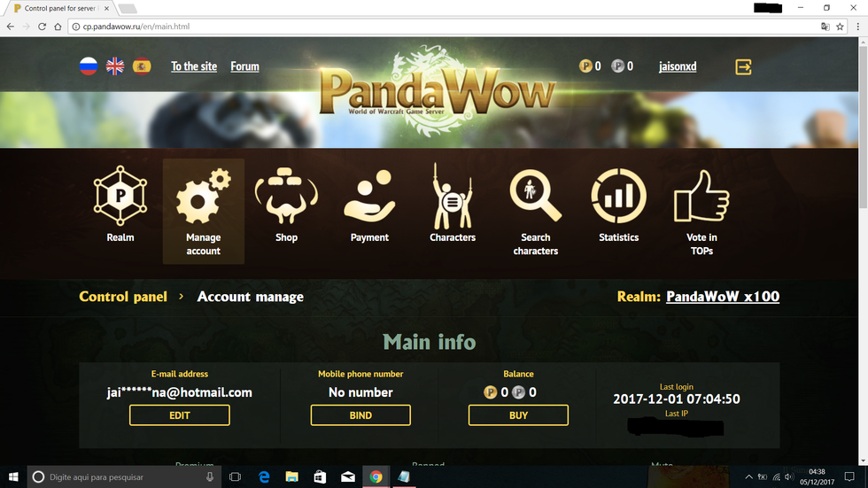
Task: Launch Microsoft Edge from the taskbar
Action: click(x=264, y=476)
